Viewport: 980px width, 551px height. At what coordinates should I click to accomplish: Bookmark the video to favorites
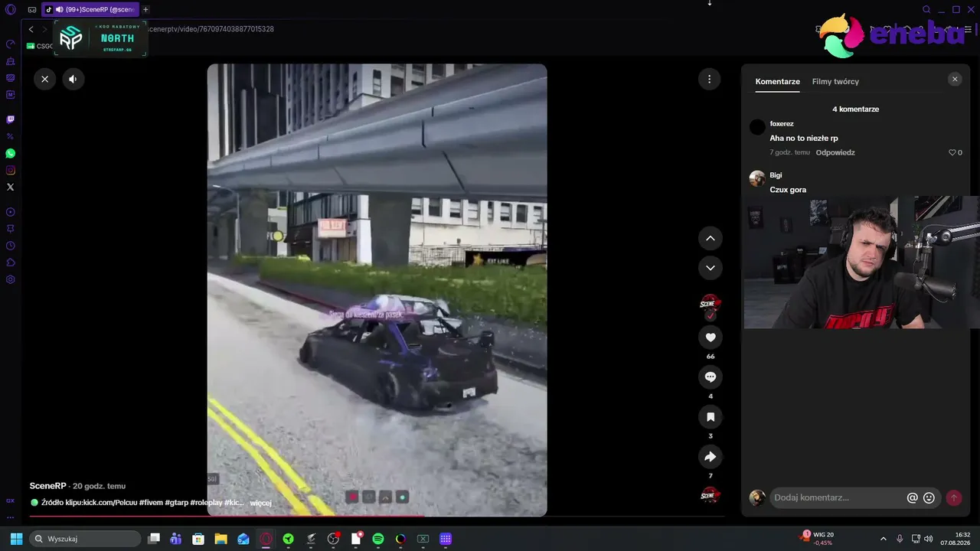point(710,417)
